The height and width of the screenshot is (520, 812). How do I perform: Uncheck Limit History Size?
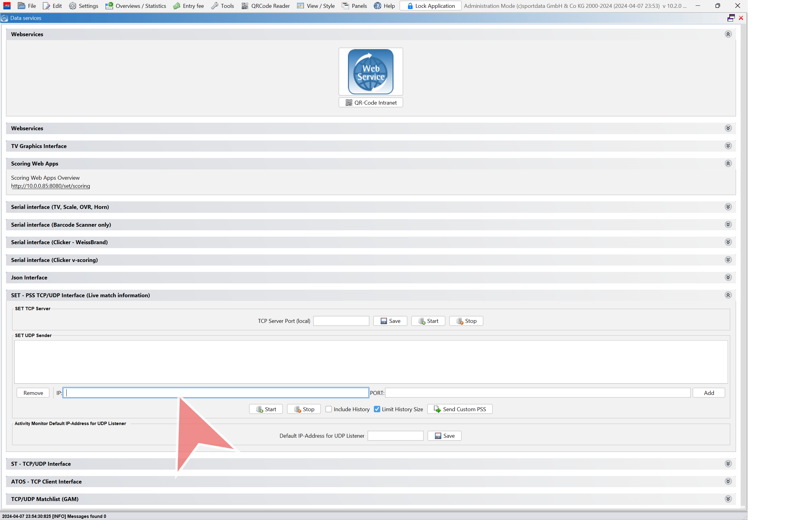coord(377,409)
